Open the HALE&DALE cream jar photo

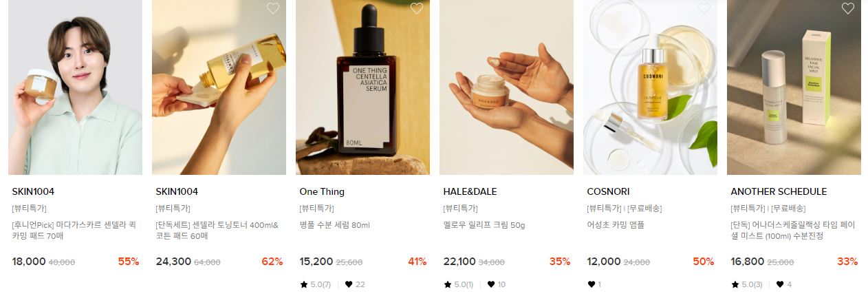point(506,87)
